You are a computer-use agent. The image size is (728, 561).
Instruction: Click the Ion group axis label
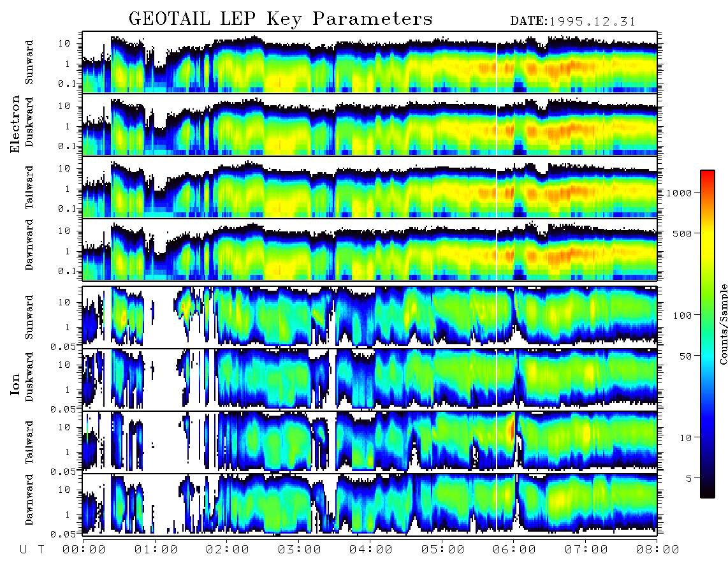(15, 384)
